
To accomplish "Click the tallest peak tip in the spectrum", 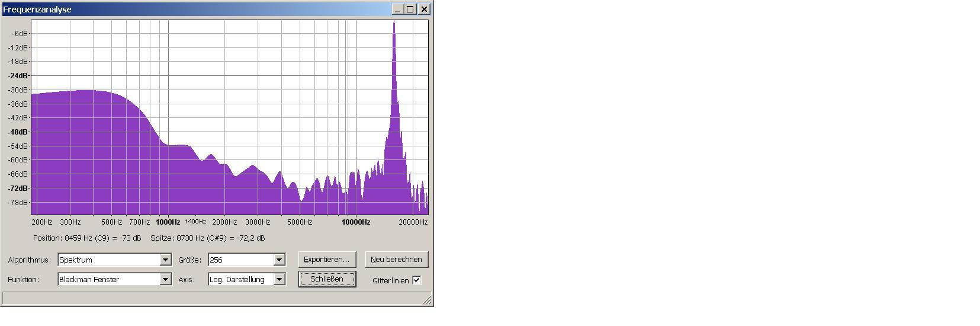I will tap(394, 23).
